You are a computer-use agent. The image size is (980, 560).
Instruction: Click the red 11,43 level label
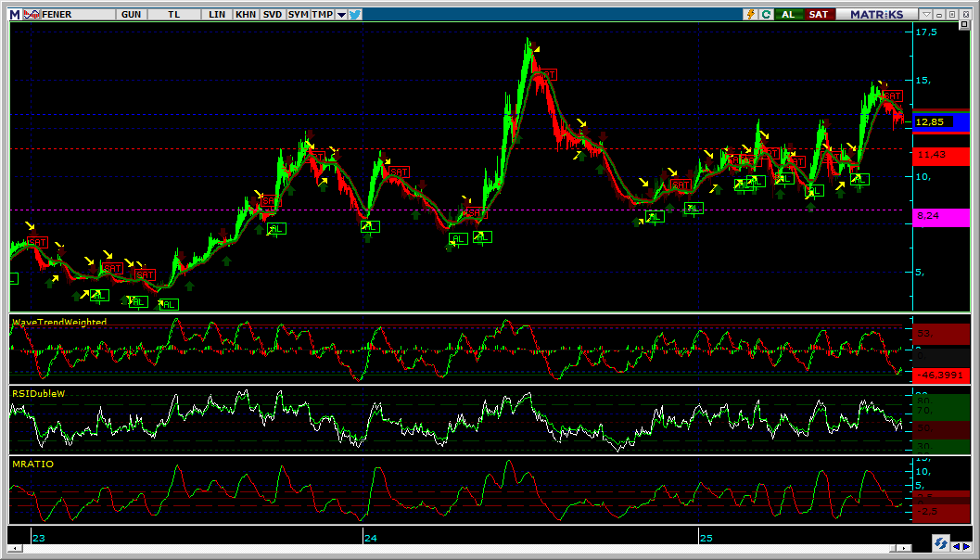940,155
